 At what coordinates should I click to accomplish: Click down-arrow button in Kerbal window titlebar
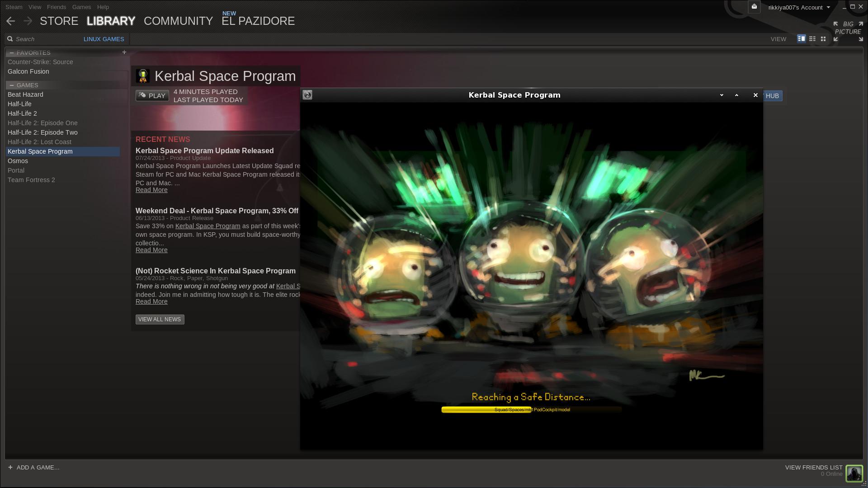point(722,95)
